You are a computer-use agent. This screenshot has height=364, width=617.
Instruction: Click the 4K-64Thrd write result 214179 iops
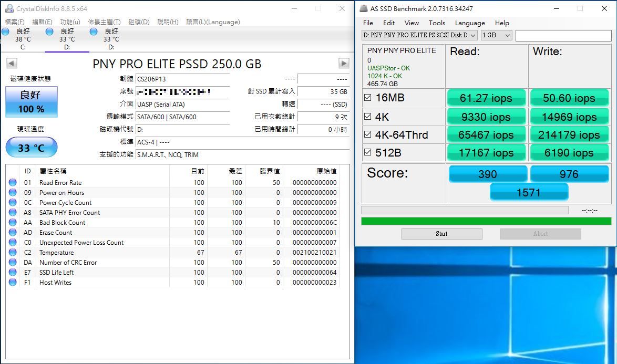[x=569, y=135]
